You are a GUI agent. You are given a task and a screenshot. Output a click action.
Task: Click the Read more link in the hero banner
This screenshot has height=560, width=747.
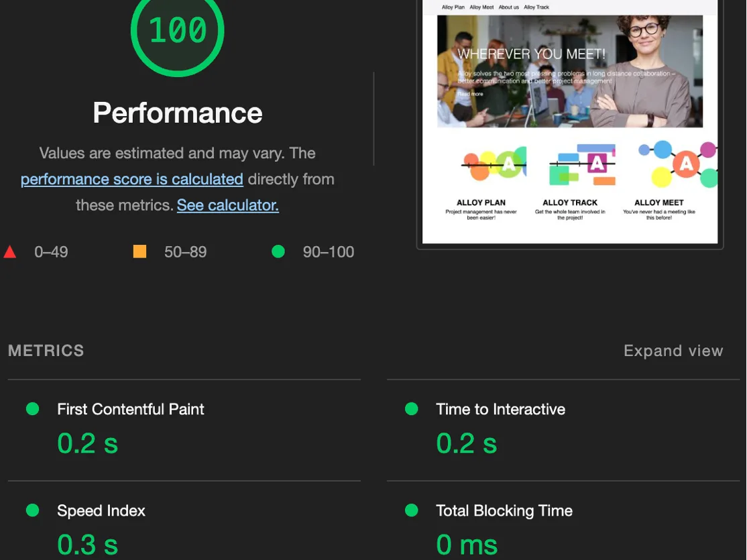470,94
